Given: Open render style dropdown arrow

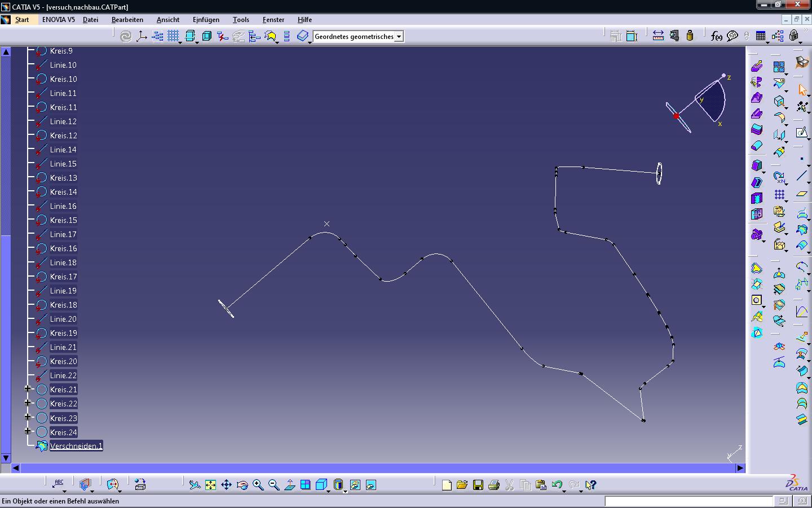Looking at the screenshot, I should pos(345,491).
